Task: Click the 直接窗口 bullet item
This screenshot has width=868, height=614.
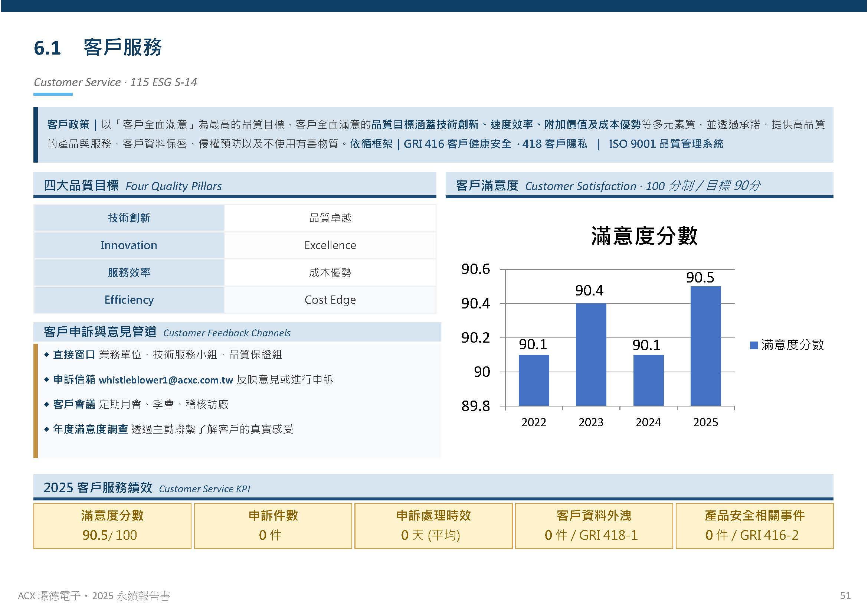Action: pyautogui.click(x=163, y=355)
